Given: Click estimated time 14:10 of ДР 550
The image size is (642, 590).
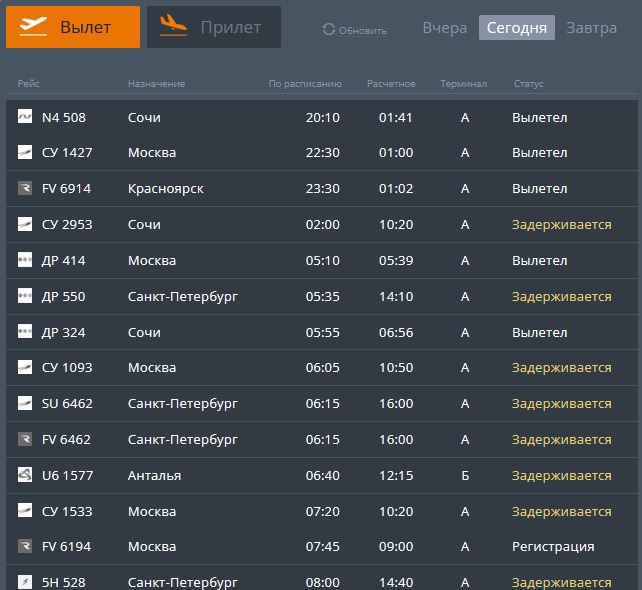Looking at the screenshot, I should 396,296.
